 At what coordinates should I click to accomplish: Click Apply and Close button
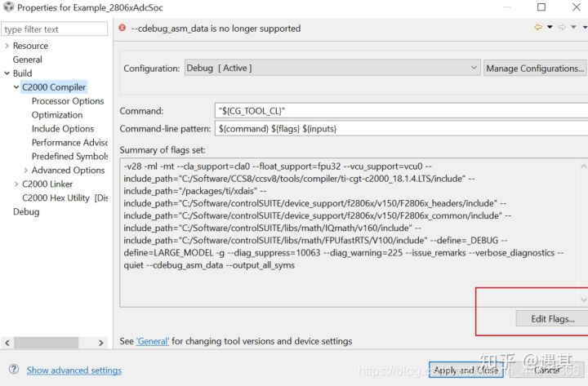[x=466, y=370]
